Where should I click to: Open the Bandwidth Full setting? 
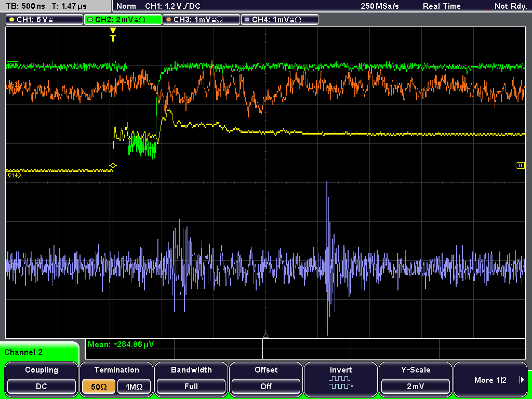coord(191,379)
